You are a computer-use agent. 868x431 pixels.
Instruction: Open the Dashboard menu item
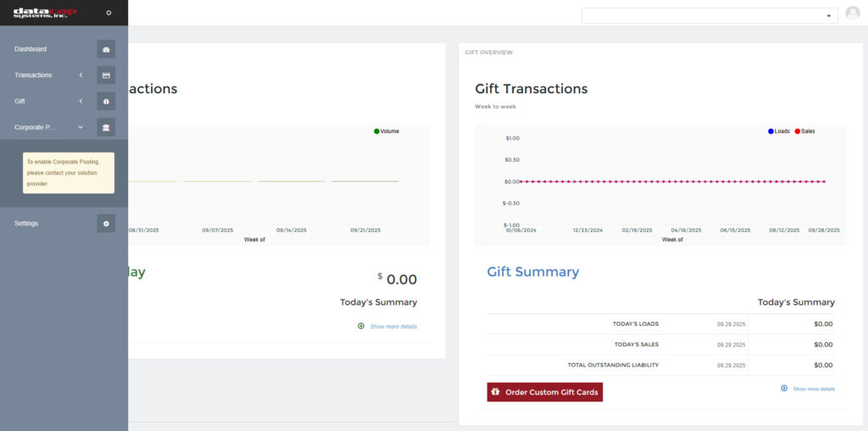click(x=31, y=49)
